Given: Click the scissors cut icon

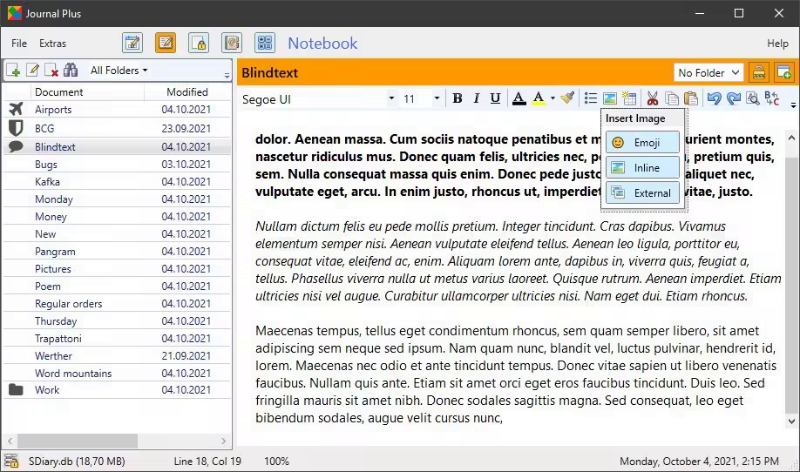Looking at the screenshot, I should tap(652, 98).
